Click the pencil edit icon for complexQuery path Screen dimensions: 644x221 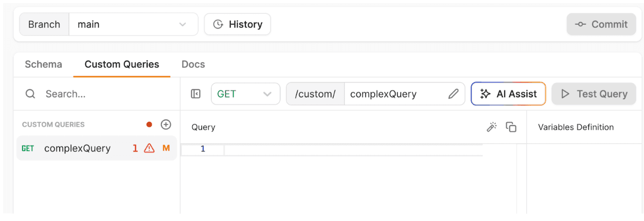[453, 94]
